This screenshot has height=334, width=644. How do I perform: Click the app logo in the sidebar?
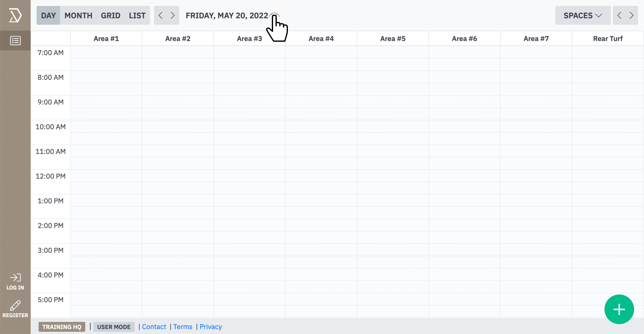[x=15, y=15]
